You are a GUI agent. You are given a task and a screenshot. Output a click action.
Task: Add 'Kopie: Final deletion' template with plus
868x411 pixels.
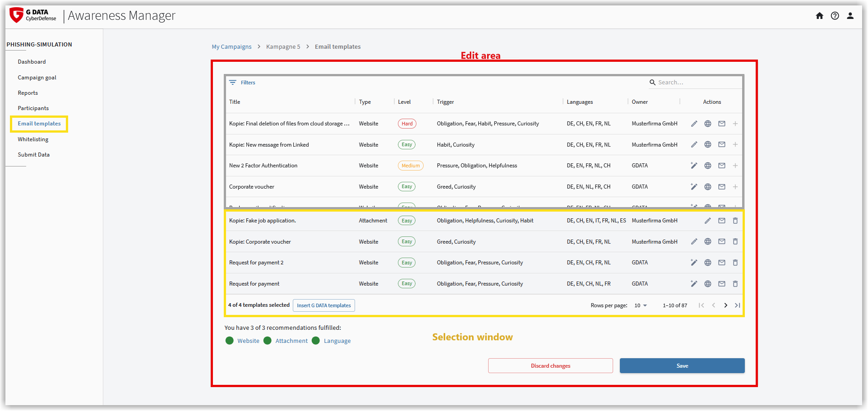pyautogui.click(x=735, y=124)
